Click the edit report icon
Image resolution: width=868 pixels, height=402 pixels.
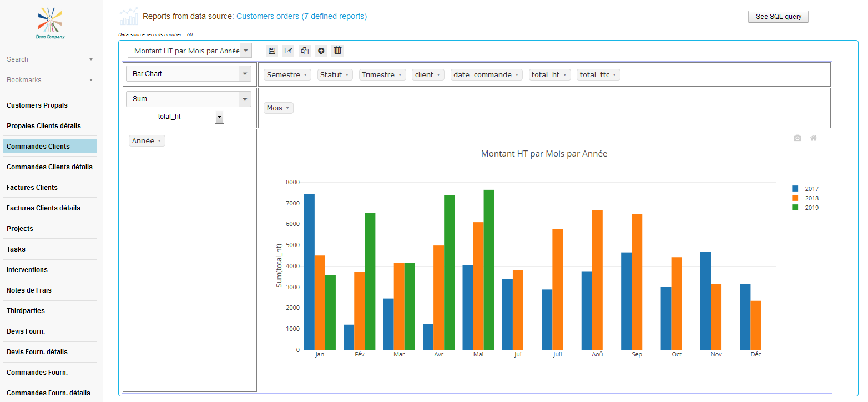pyautogui.click(x=288, y=51)
